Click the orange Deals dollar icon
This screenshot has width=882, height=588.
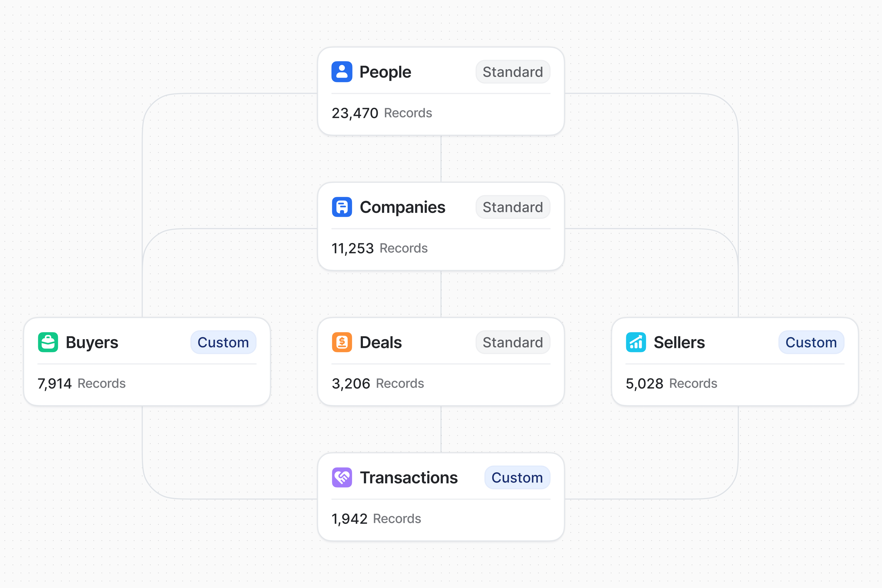(x=342, y=342)
